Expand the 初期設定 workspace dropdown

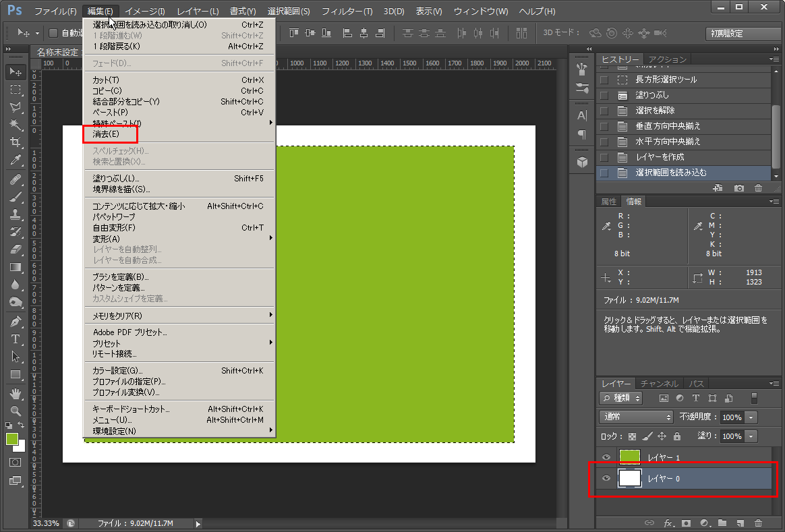(738, 33)
